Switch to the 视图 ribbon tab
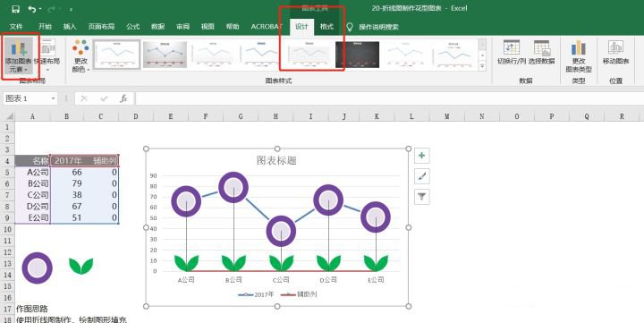 pos(208,26)
